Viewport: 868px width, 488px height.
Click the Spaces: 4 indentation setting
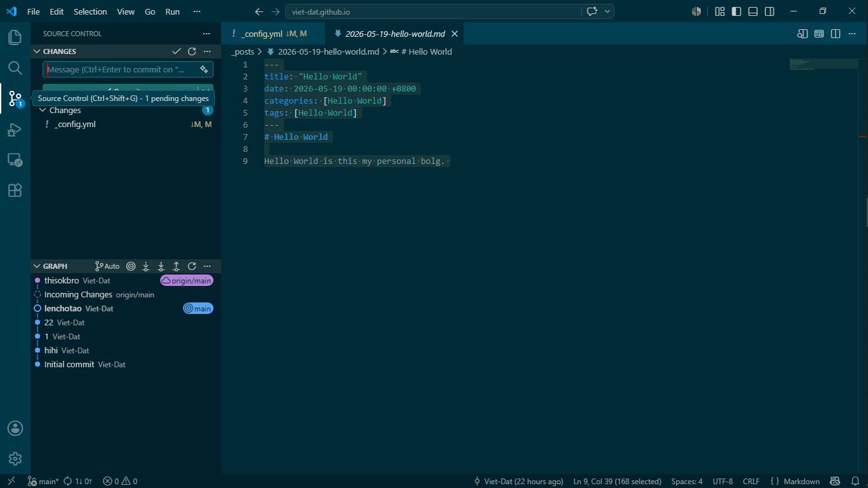pos(687,481)
